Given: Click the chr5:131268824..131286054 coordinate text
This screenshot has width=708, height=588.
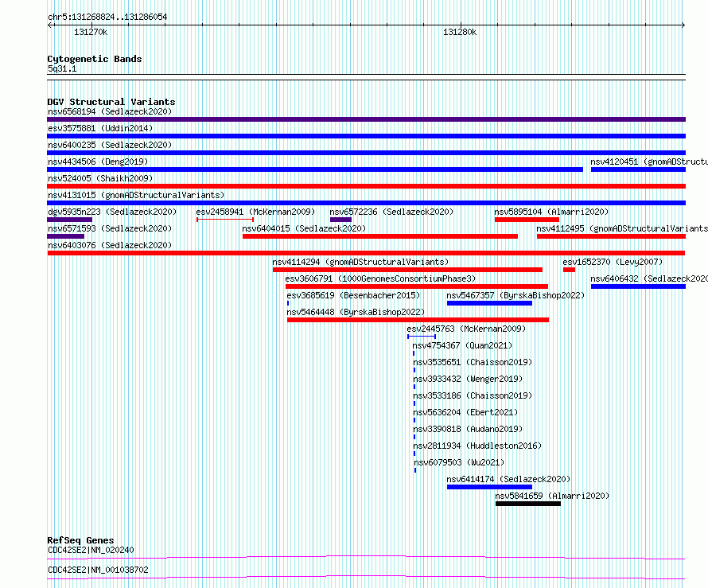Looking at the screenshot, I should [x=107, y=17].
